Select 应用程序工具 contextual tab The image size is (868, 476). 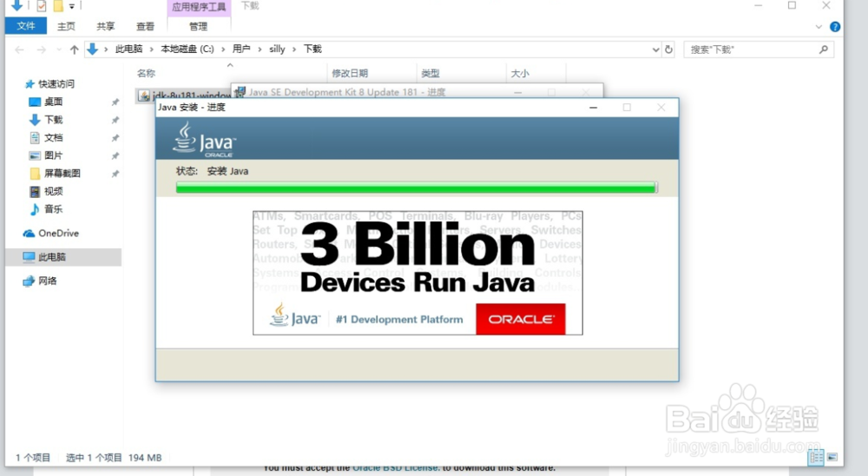point(198,7)
